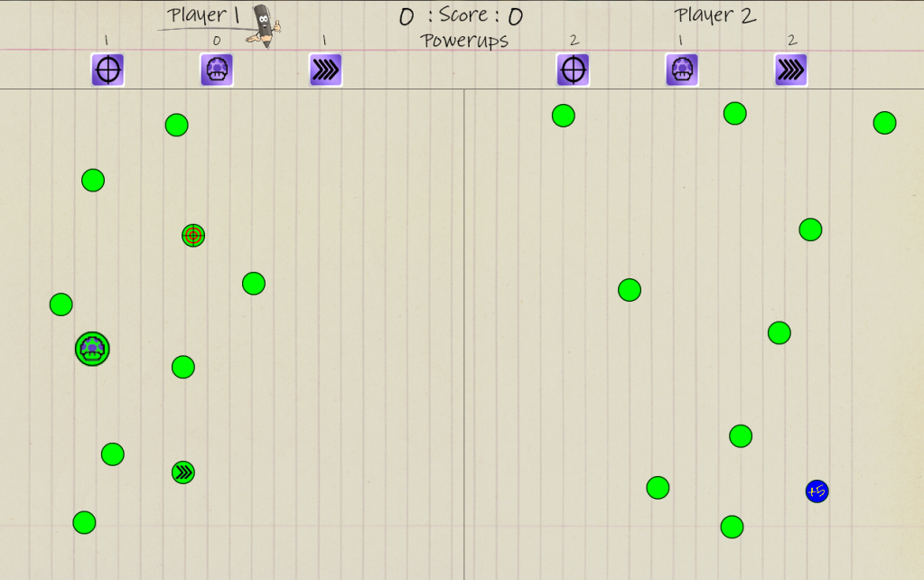
Task: Click the count above Player 2's mushroom powerup
Action: click(681, 40)
